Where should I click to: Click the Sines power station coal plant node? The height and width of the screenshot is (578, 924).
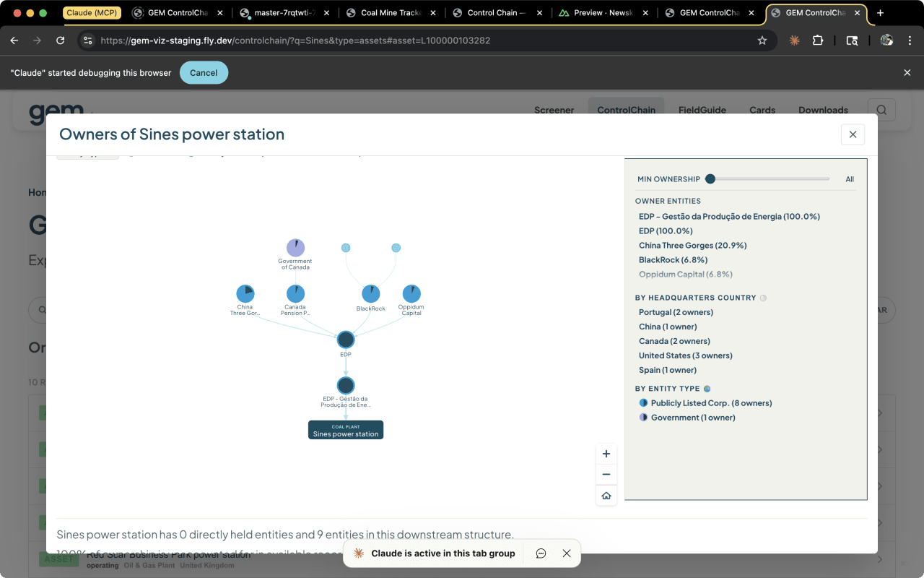346,430
